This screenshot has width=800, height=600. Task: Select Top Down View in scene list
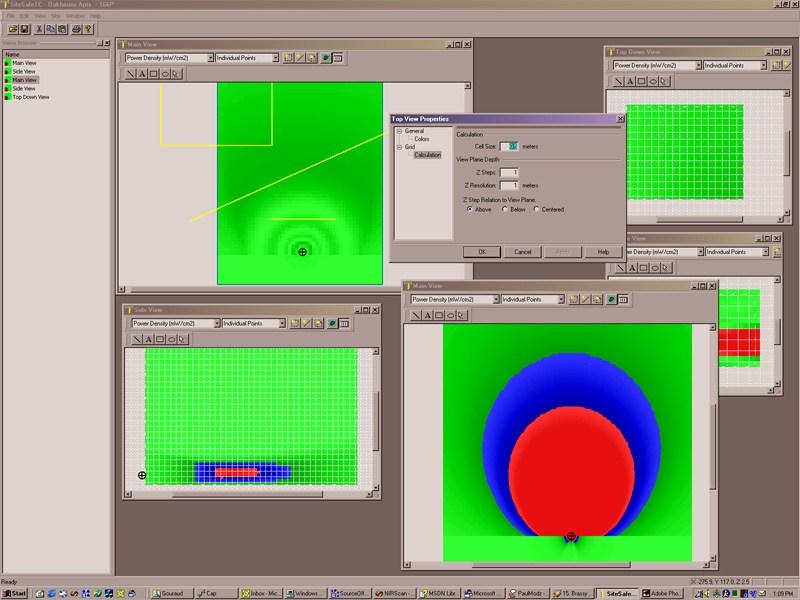(x=31, y=97)
